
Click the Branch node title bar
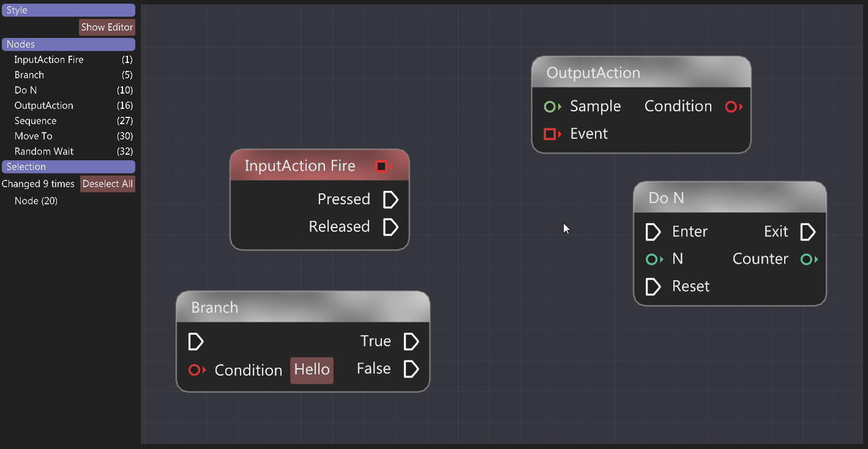303,307
